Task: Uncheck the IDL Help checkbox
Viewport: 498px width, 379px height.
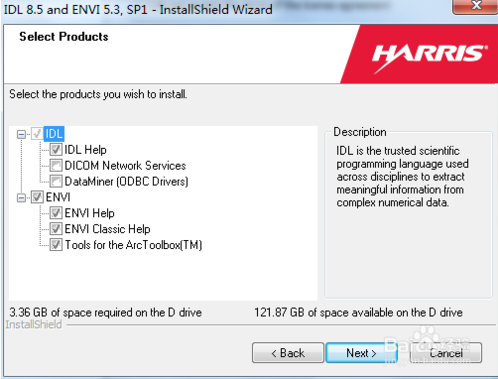Action: (56, 150)
